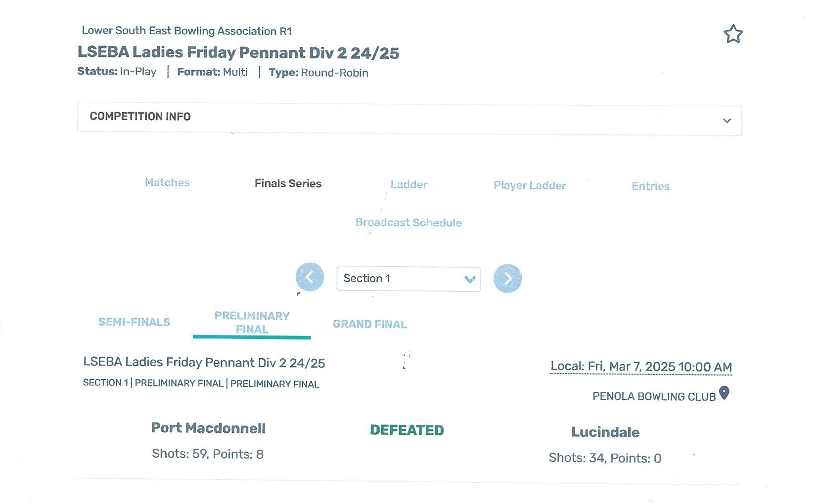Click the local match date and time link

[641, 367]
